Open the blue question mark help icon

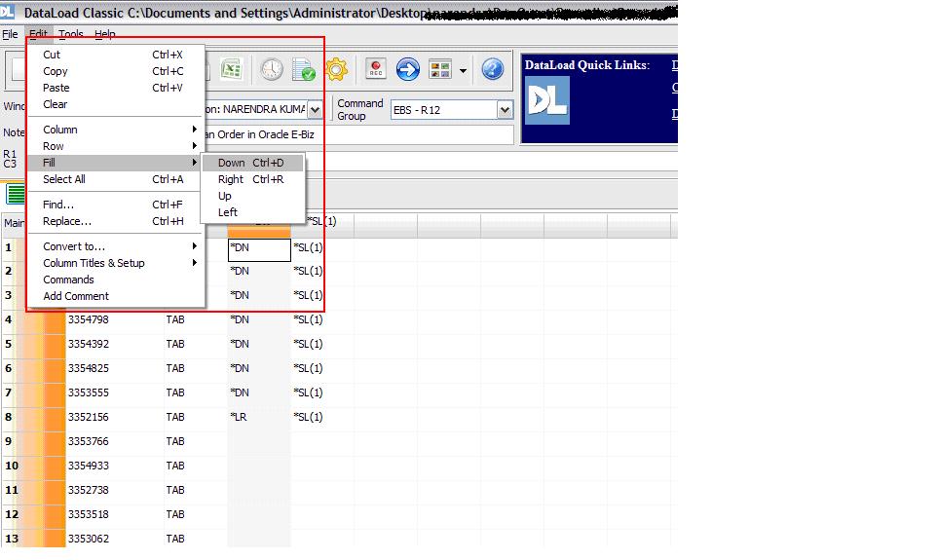coord(493,69)
